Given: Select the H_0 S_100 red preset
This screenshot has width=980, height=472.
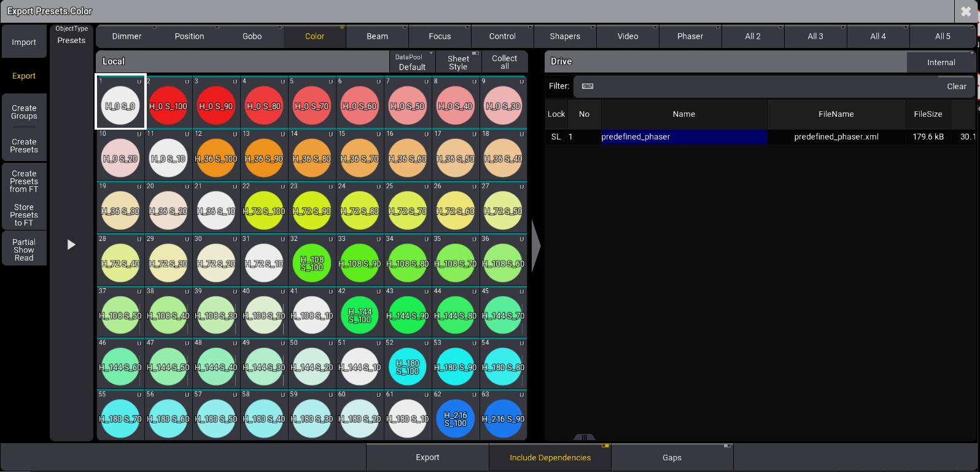Looking at the screenshot, I should [168, 106].
